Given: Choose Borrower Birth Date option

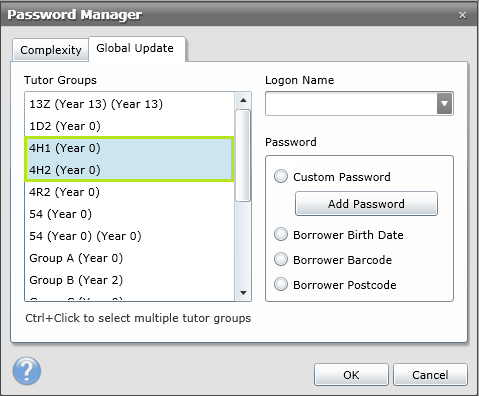Looking at the screenshot, I should click(x=281, y=234).
